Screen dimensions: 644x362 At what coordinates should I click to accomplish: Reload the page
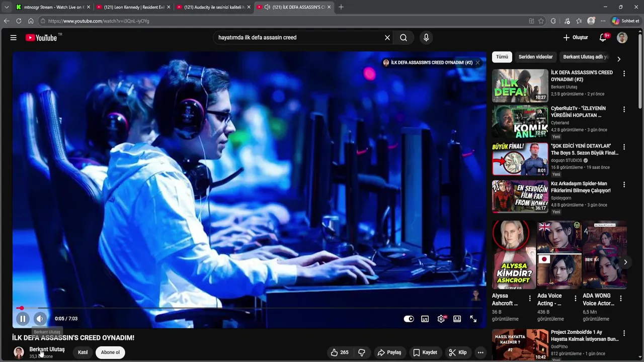(x=19, y=21)
